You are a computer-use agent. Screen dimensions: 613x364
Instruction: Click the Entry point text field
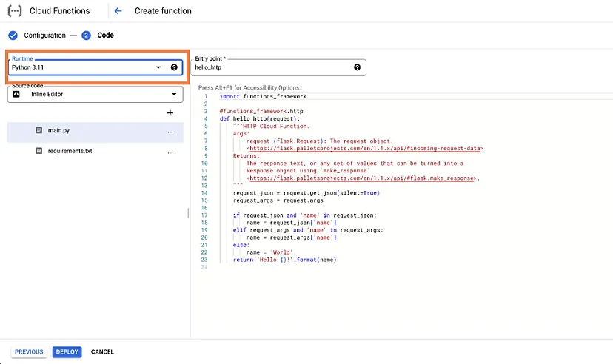[270, 67]
